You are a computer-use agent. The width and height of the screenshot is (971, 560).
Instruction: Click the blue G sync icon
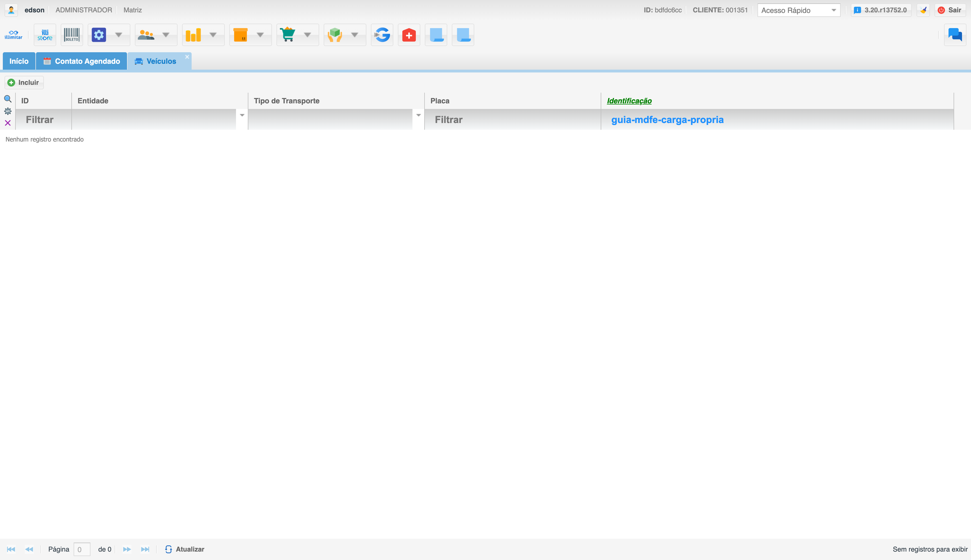coord(382,35)
